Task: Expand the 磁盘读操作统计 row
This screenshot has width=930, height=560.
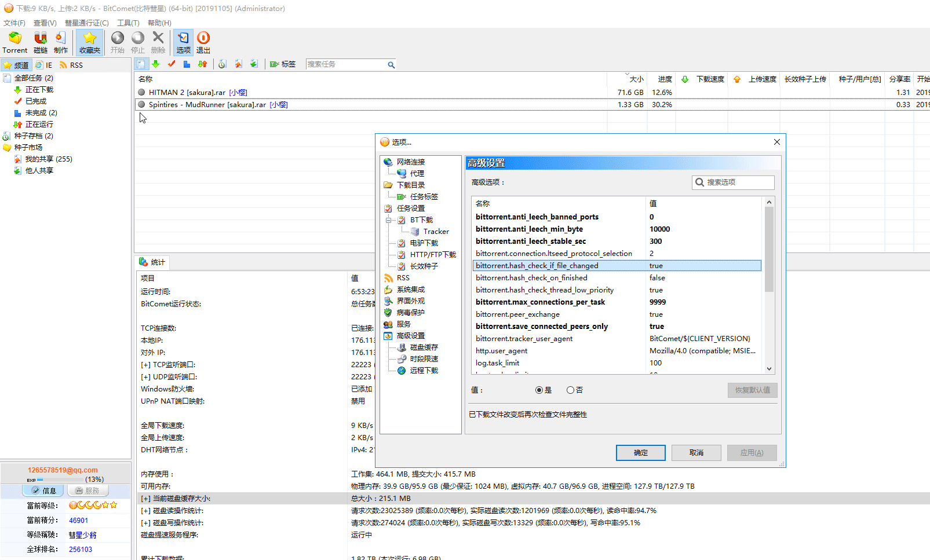Action: [x=145, y=511]
